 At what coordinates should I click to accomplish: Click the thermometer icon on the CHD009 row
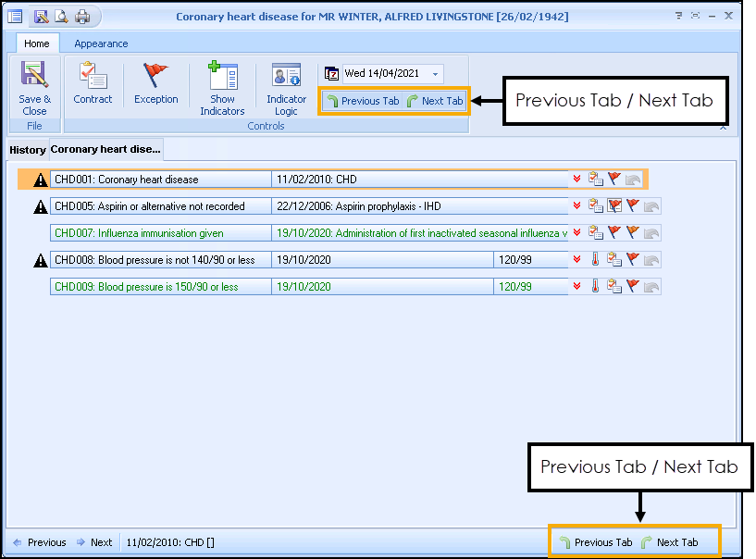(596, 287)
